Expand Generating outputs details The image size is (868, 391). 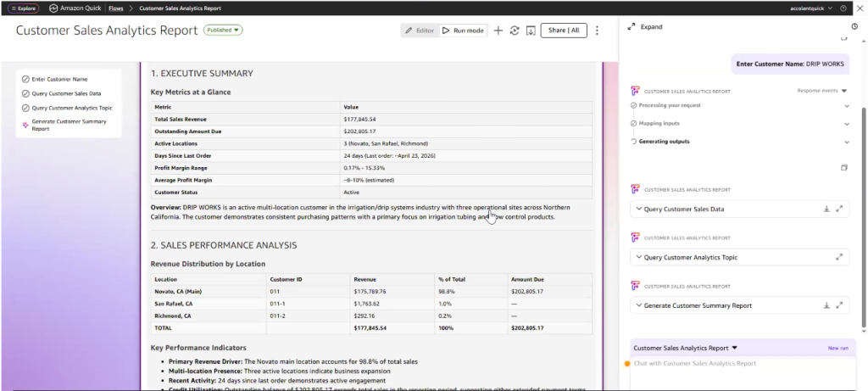pyautogui.click(x=847, y=142)
